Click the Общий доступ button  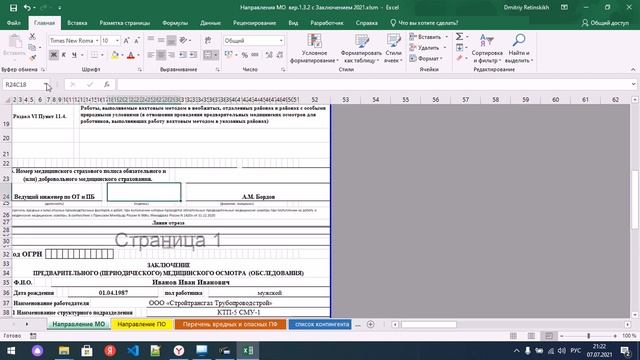(x=605, y=23)
